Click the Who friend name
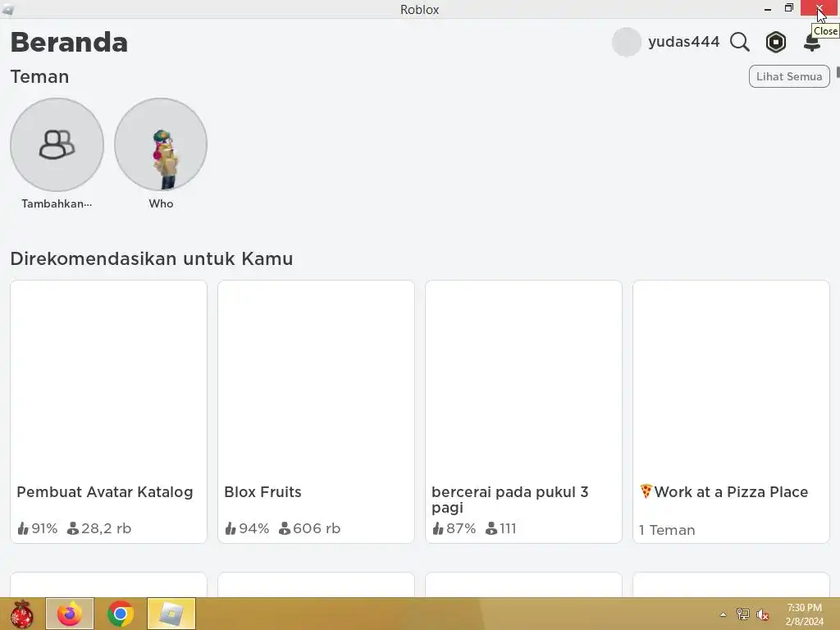Viewport: 840px width, 630px height. [x=161, y=203]
